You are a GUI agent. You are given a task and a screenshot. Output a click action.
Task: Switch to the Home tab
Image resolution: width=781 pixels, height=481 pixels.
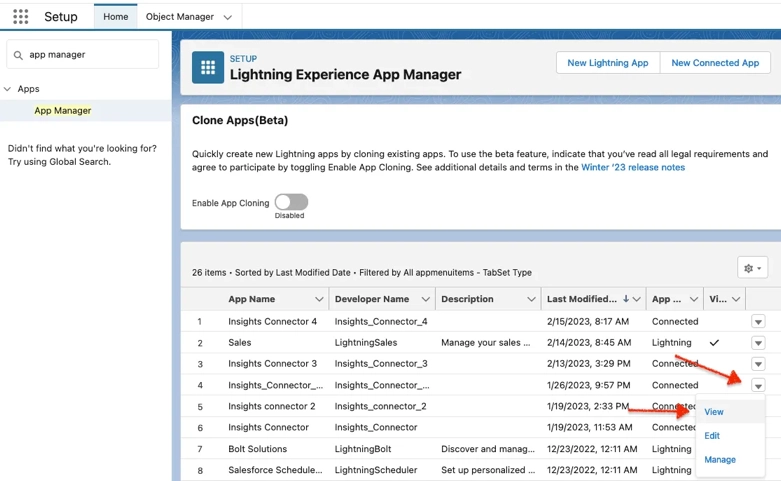[x=115, y=17]
